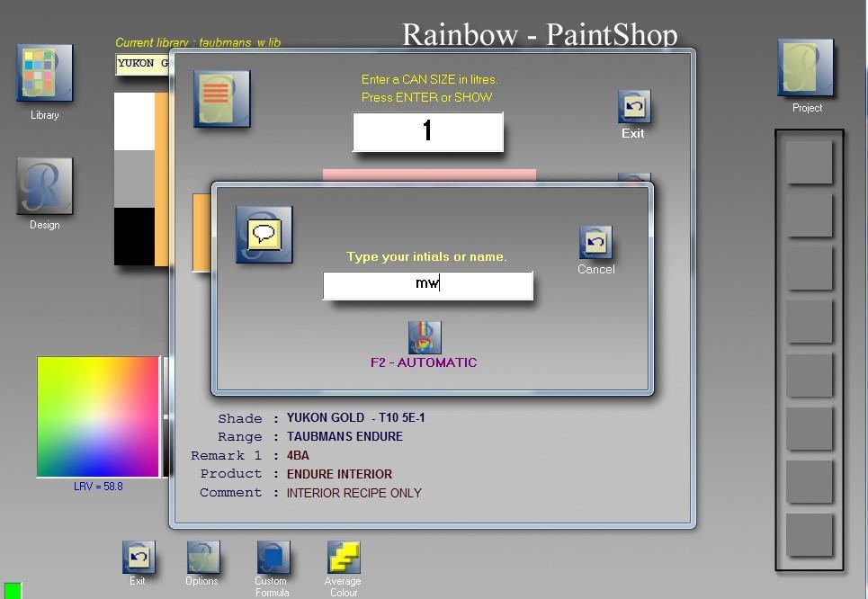Click the Average Colour icon

tap(344, 557)
